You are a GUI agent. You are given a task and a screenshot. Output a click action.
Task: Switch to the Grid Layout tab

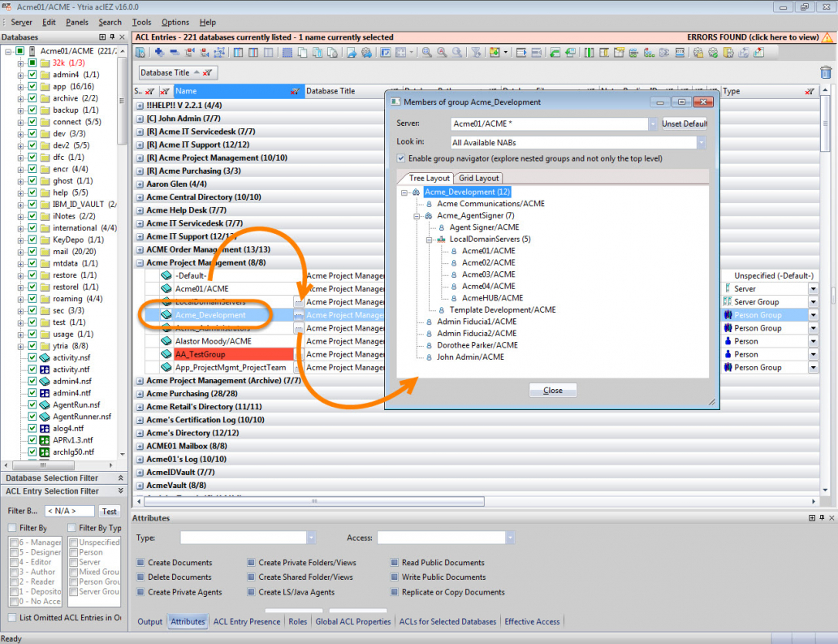pos(478,178)
